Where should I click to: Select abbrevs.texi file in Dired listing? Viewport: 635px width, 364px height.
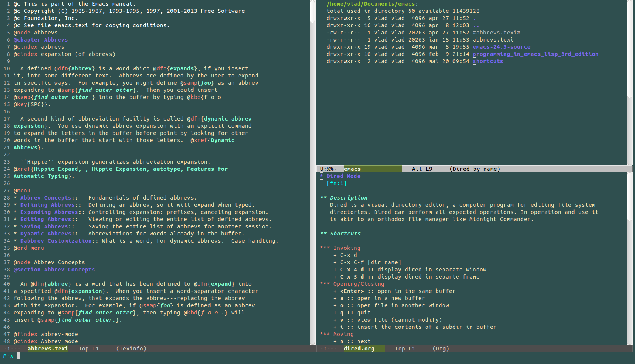pos(493,40)
